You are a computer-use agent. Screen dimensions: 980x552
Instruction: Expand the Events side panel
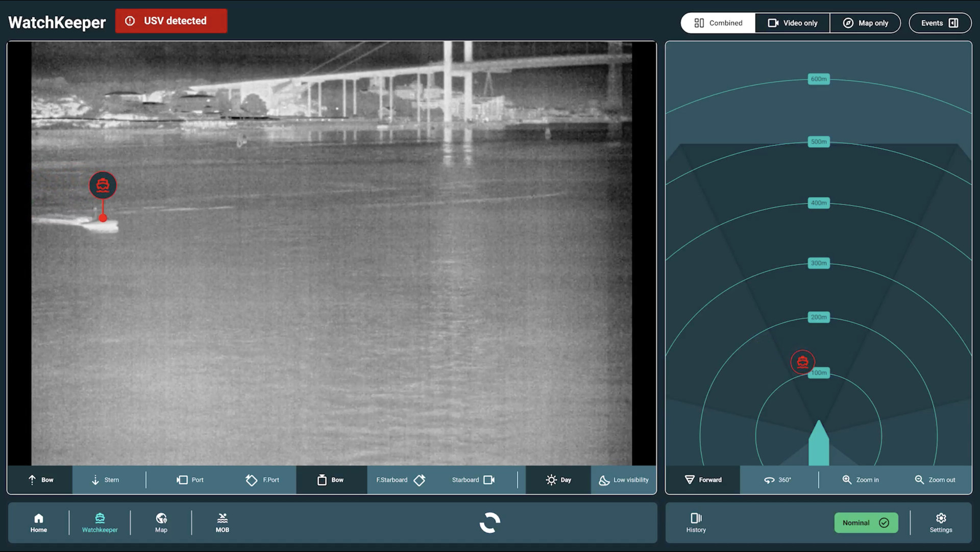coord(940,23)
